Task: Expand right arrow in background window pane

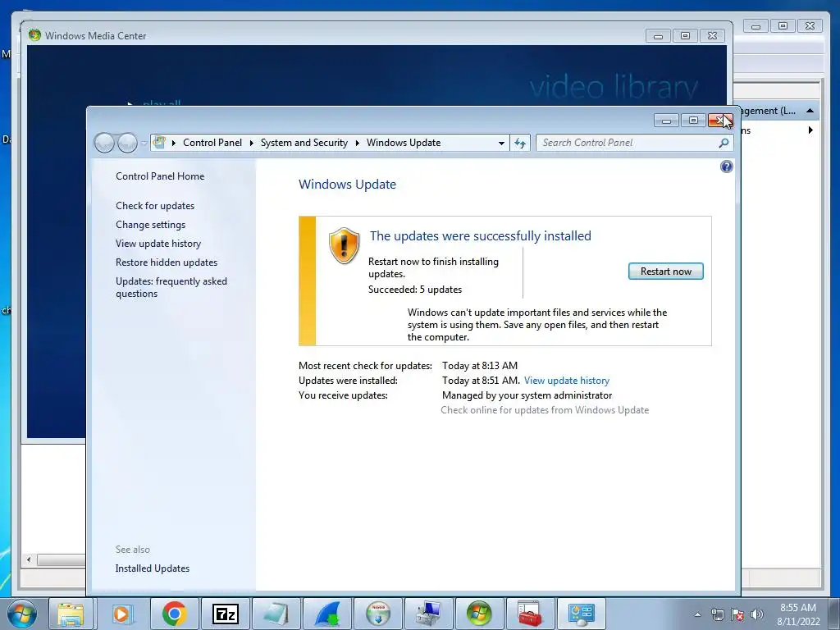Action: click(x=810, y=130)
